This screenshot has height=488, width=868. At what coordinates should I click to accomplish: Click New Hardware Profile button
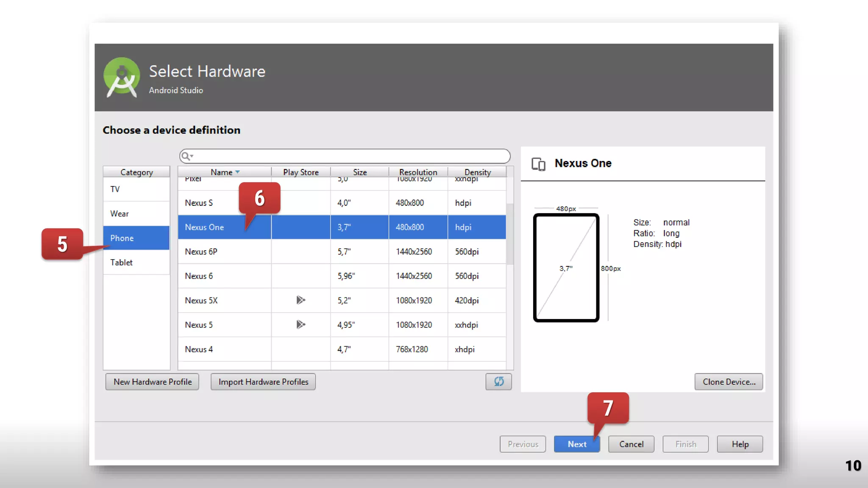(x=153, y=382)
